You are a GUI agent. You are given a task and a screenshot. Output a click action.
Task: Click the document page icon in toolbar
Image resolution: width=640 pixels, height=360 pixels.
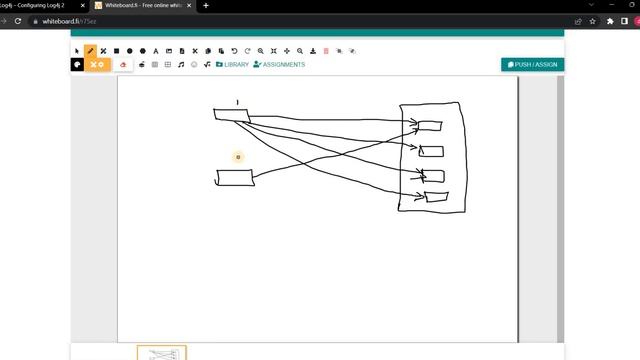point(182,51)
